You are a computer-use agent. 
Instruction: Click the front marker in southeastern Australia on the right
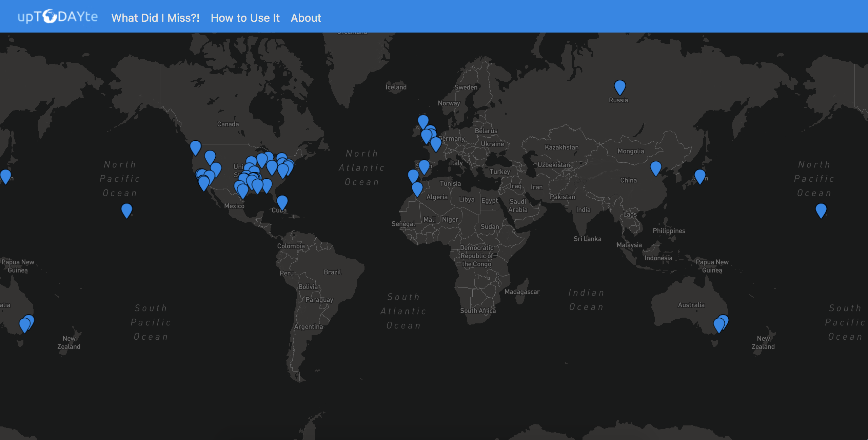coord(718,324)
